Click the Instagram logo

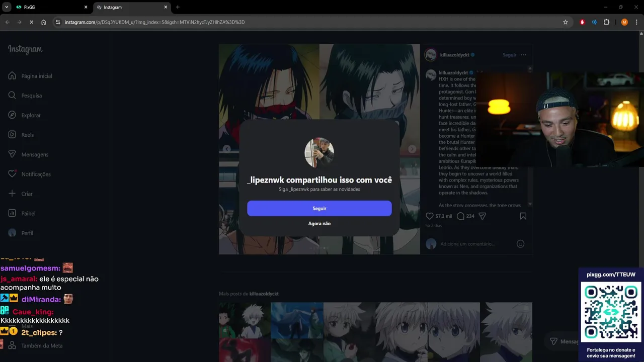pyautogui.click(x=25, y=49)
